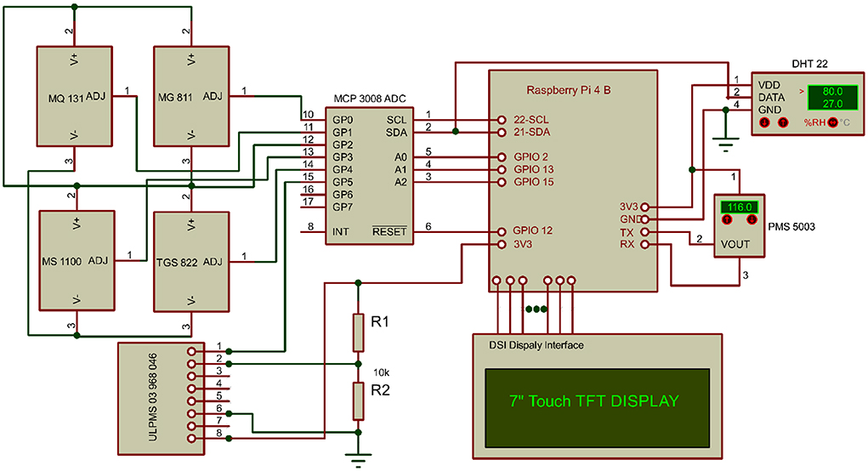Click the GP4 pin on MCP 3008
The width and height of the screenshot is (868, 471).
pos(343,169)
